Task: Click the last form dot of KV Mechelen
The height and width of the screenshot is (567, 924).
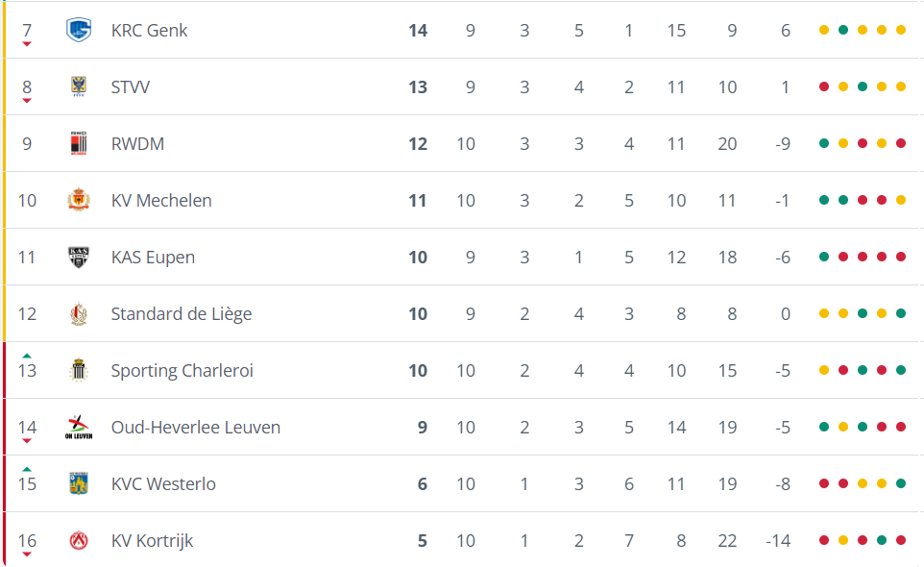Action: click(901, 200)
